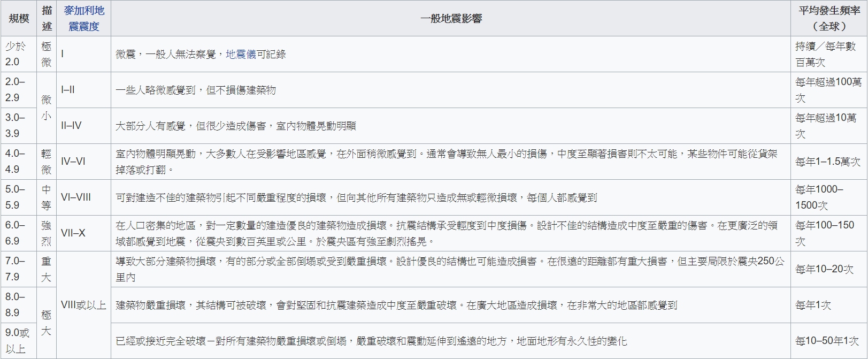Click the 每年超過100萬次 frequency cell
868x359 pixels.
829,90
